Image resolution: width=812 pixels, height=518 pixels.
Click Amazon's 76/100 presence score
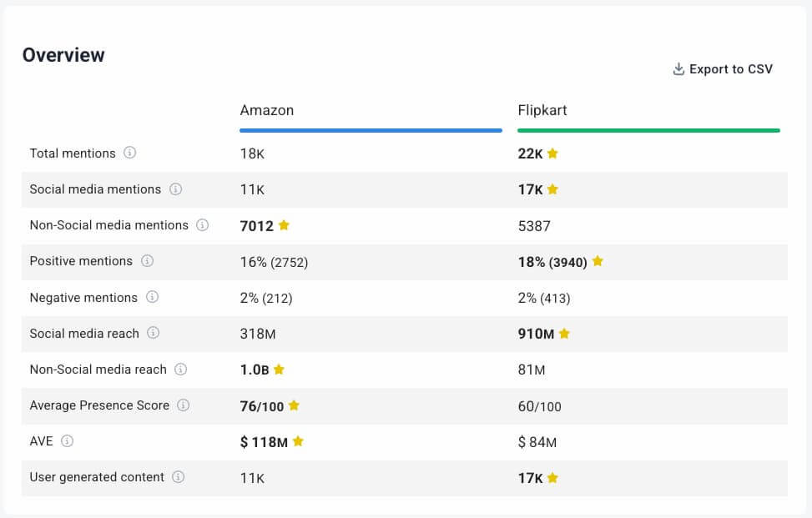coord(262,406)
